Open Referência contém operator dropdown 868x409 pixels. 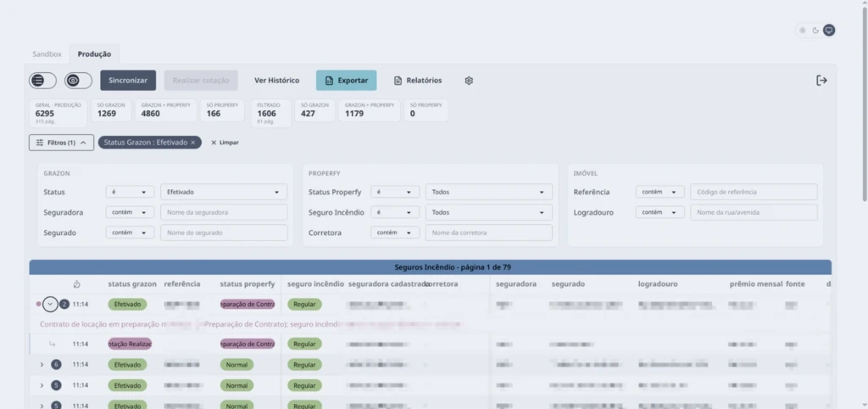click(659, 192)
